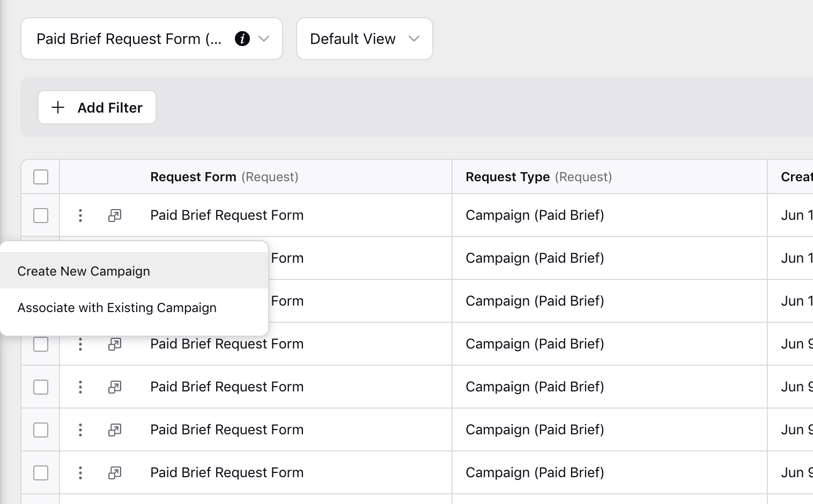Viewport: 813px width, 504px height.
Task: Click the info icon beside Paid Brief Request Form
Action: coord(242,39)
